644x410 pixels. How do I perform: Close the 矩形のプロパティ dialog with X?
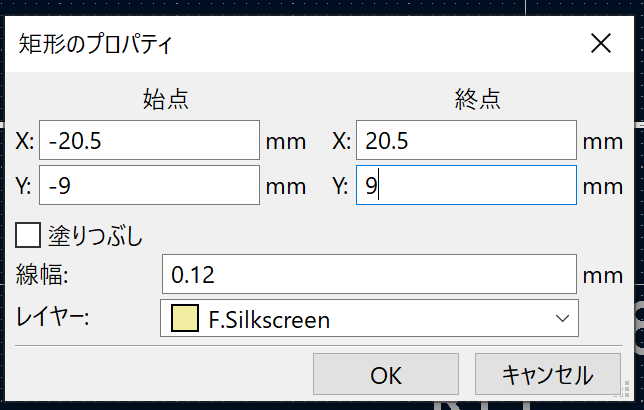(600, 43)
